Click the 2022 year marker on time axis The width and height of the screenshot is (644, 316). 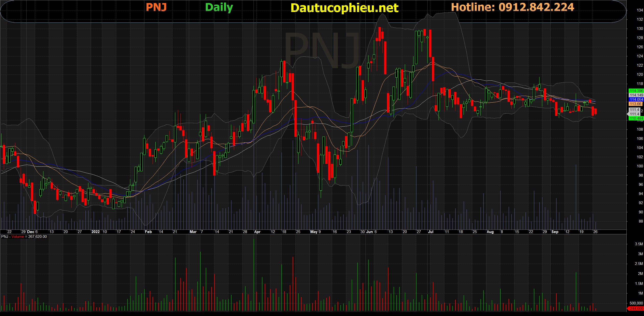[96, 232]
